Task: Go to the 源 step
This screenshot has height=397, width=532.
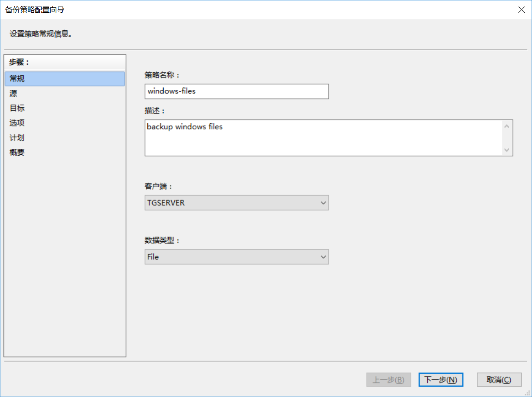Action: pos(14,93)
